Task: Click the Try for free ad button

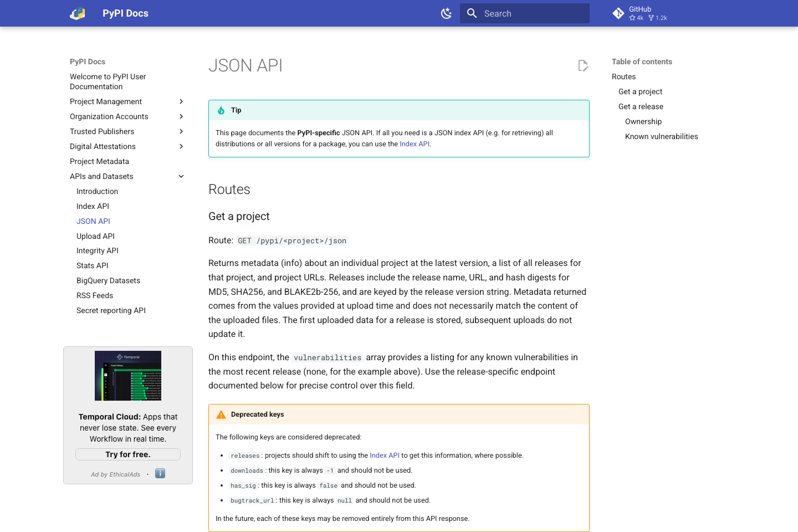Action: coord(127,454)
